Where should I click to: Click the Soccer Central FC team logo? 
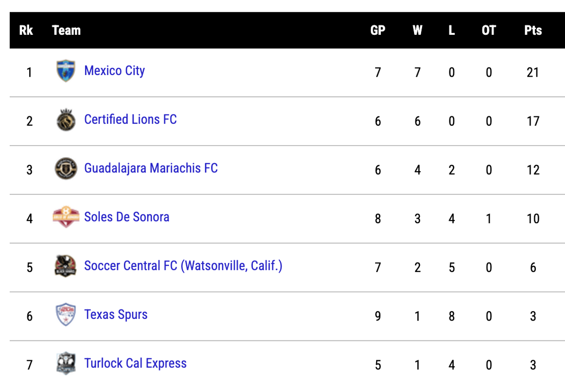pyautogui.click(x=66, y=266)
